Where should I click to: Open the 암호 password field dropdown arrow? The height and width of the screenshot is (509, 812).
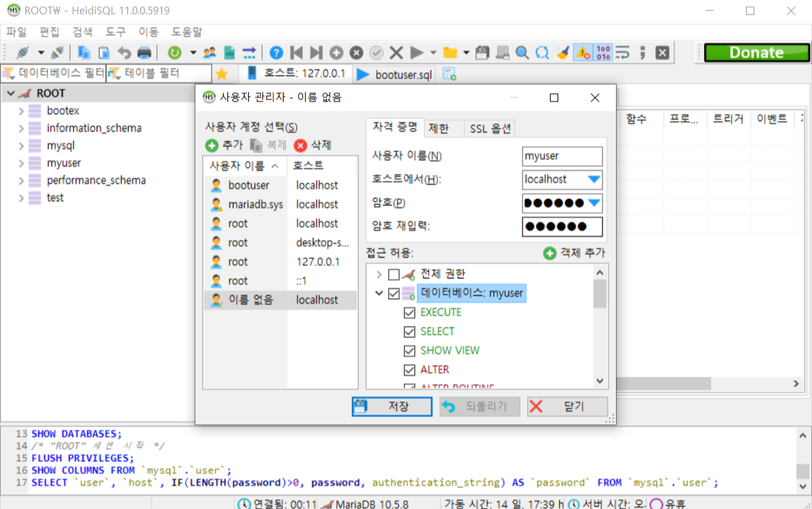[x=594, y=203]
